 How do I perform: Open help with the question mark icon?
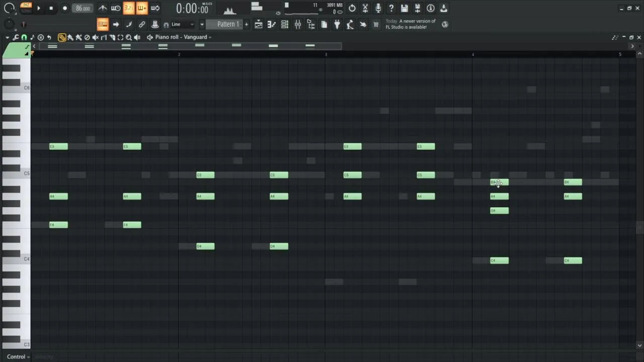point(391,8)
